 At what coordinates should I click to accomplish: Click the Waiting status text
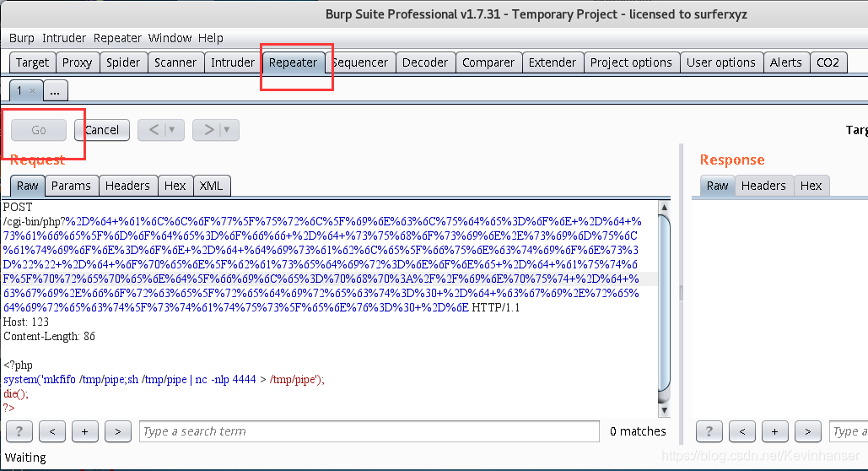click(x=25, y=457)
